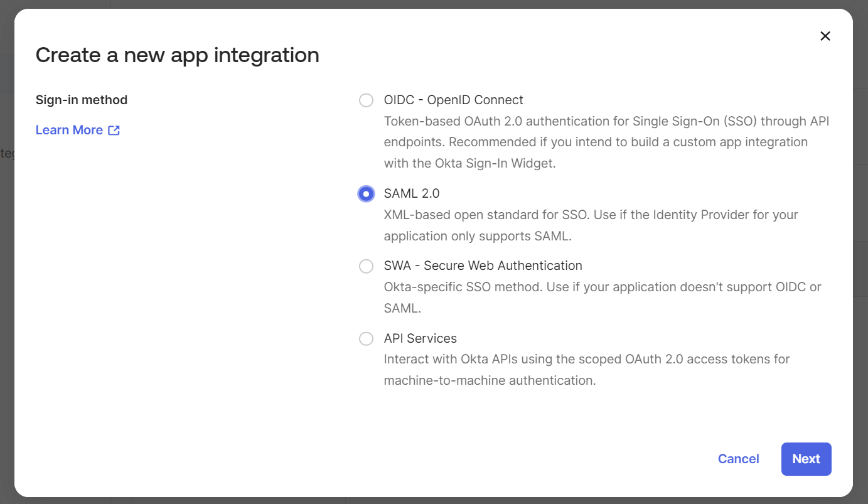This screenshot has width=868, height=504.
Task: Close the Create a new app integration dialog
Action: click(825, 36)
